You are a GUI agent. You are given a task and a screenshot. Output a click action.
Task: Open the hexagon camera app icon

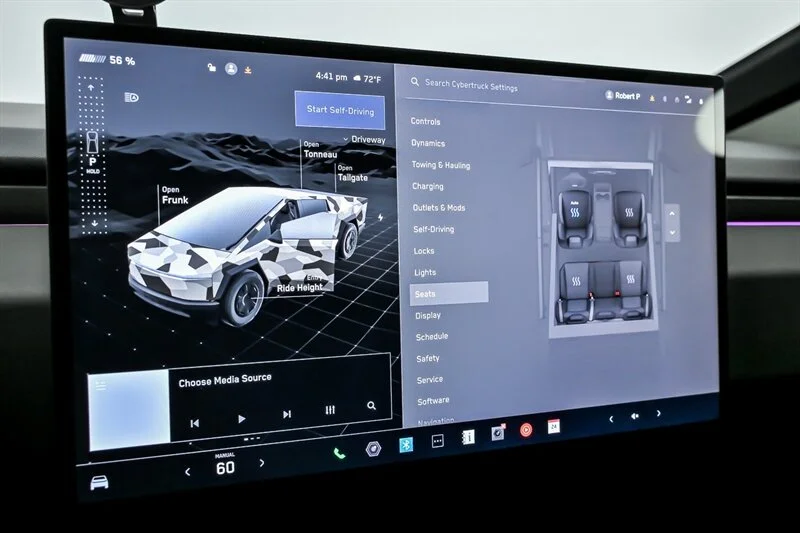coord(373,449)
